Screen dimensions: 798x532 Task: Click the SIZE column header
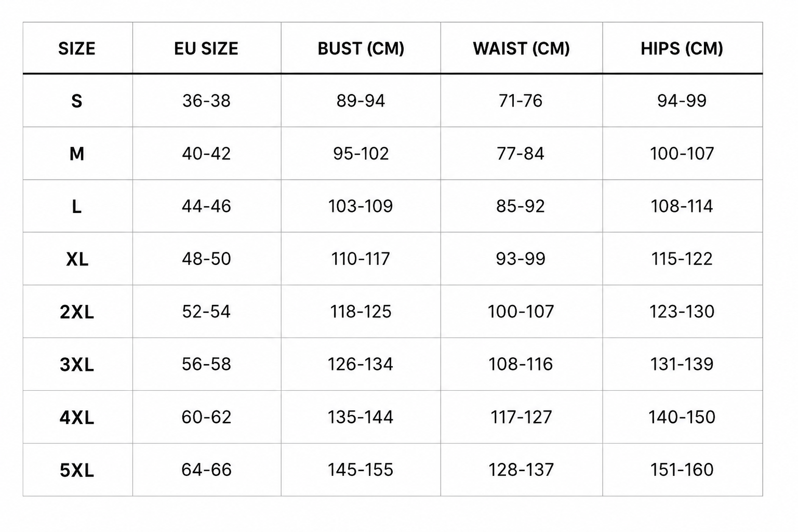[77, 48]
